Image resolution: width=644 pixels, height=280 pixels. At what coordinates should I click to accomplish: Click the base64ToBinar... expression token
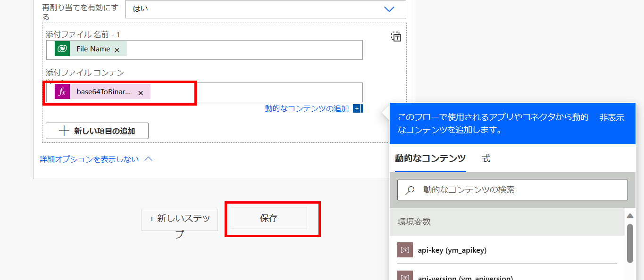(103, 92)
